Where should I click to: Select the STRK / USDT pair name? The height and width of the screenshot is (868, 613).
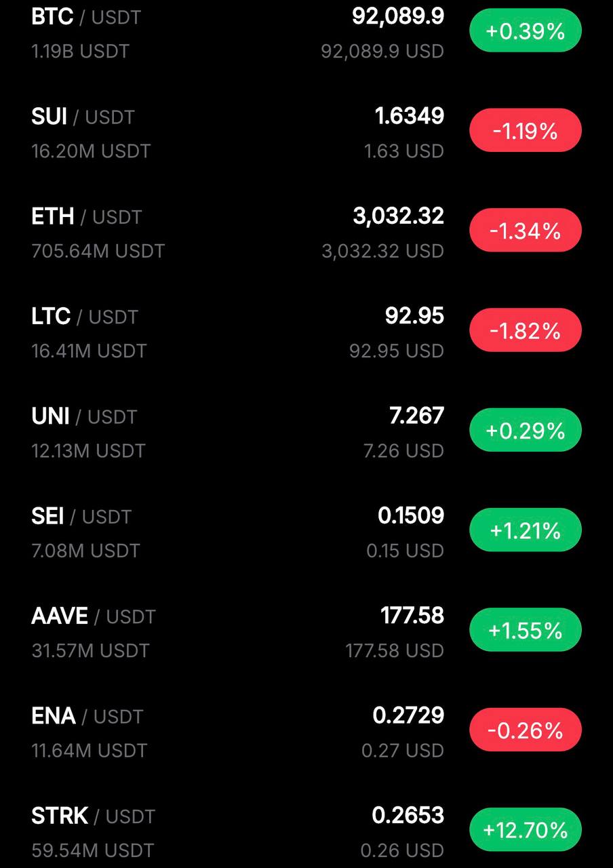tap(93, 816)
